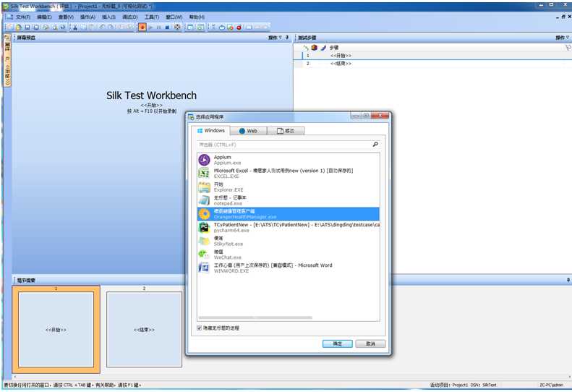This screenshot has width=572, height=392.
Task: Click the magnifier preview icon in the toolbar
Action: [x=55, y=27]
